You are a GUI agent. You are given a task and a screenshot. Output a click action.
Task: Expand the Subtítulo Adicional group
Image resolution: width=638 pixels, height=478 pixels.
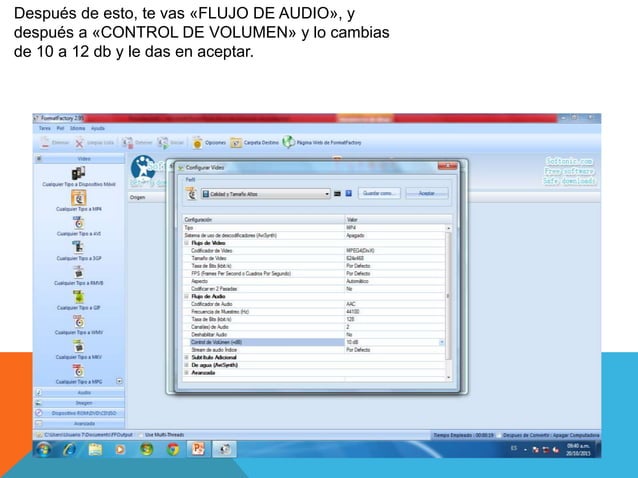tap(187, 358)
